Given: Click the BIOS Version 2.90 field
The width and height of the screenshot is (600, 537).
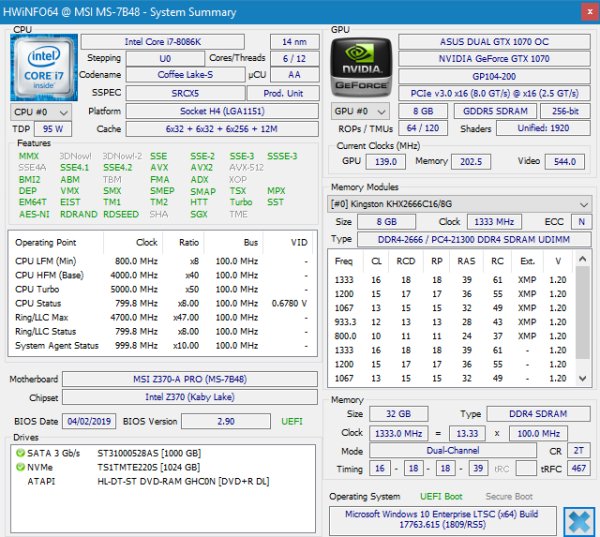Looking at the screenshot, I should click(226, 421).
